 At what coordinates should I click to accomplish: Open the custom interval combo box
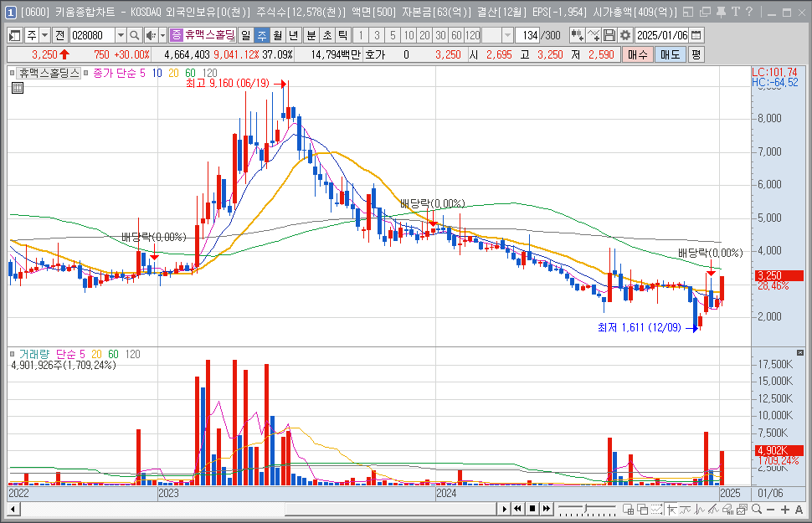pos(497,35)
